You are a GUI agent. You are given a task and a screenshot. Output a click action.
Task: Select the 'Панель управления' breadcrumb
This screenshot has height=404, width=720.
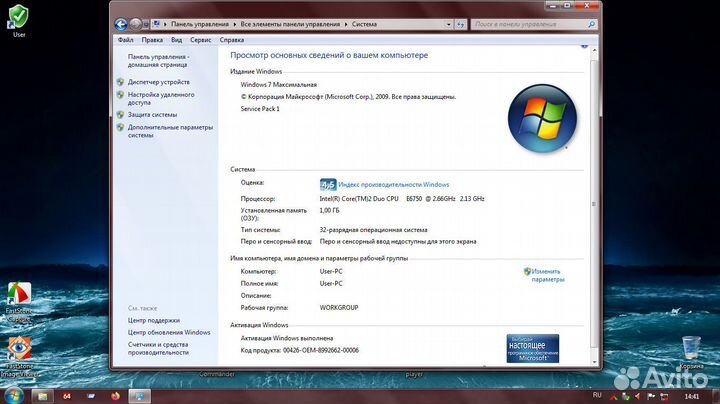tap(199, 24)
